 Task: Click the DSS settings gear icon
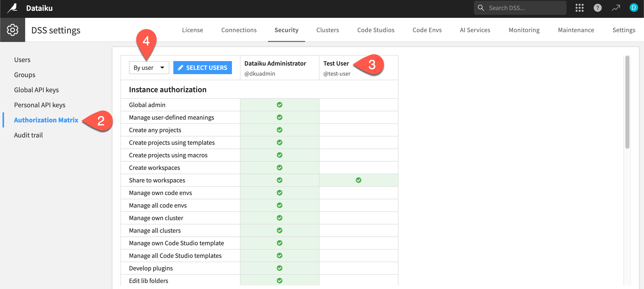[13, 30]
